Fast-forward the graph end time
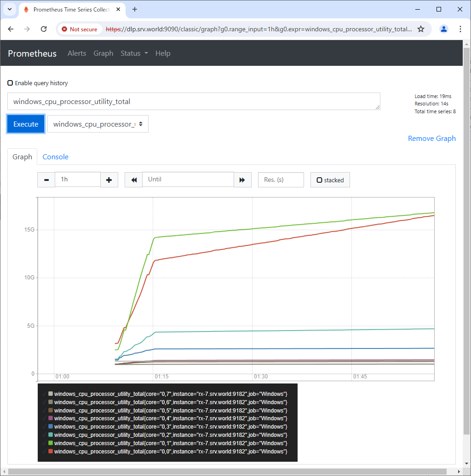This screenshot has width=471, height=476. tap(242, 180)
